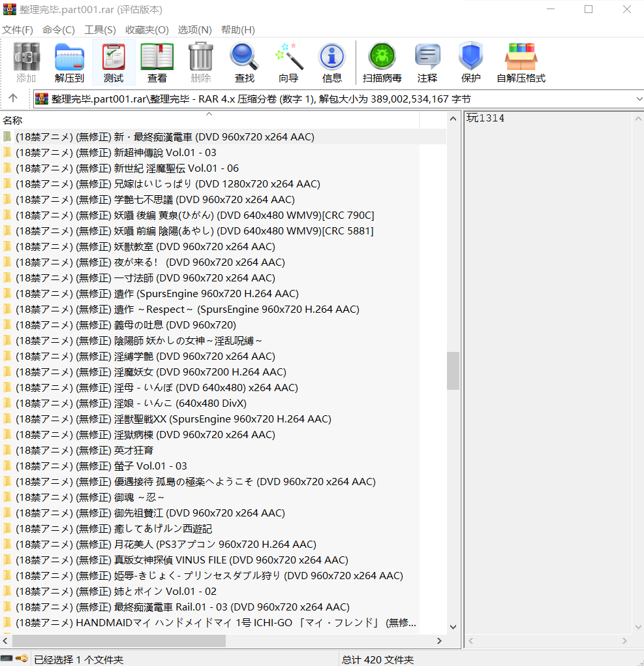Image resolution: width=644 pixels, height=666 pixels.
Task: Click the file list scroll-left arrow
Action: click(x=5, y=641)
